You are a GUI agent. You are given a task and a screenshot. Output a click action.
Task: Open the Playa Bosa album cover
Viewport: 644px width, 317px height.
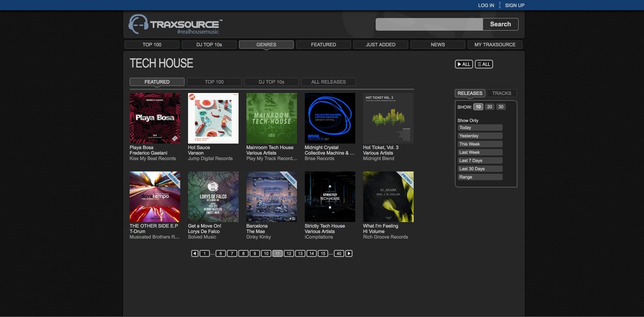coord(155,118)
